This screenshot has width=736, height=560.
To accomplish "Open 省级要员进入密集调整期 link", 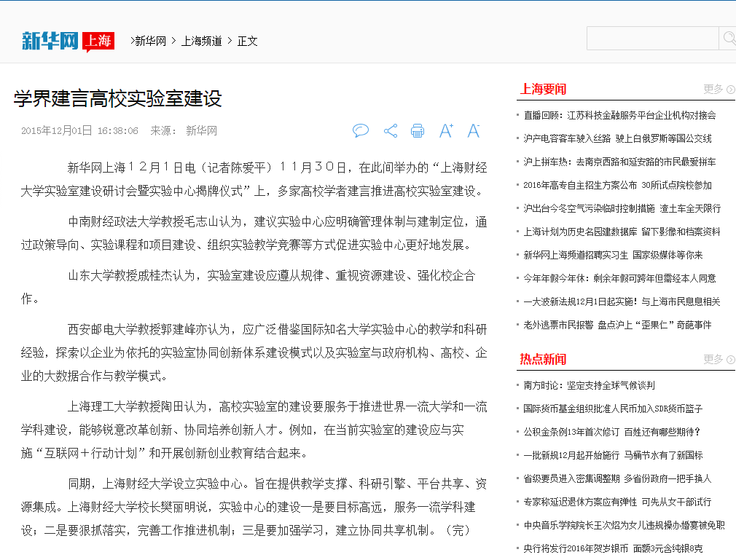I will pyautogui.click(x=617, y=479).
